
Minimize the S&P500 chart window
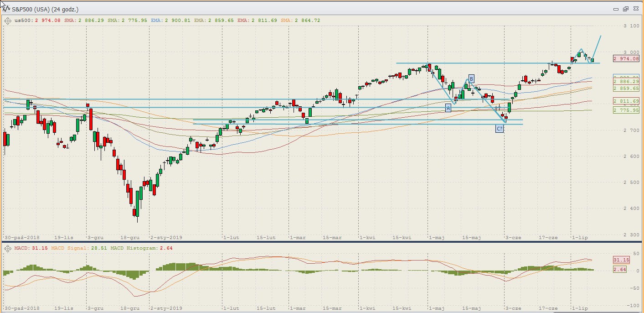616,9
